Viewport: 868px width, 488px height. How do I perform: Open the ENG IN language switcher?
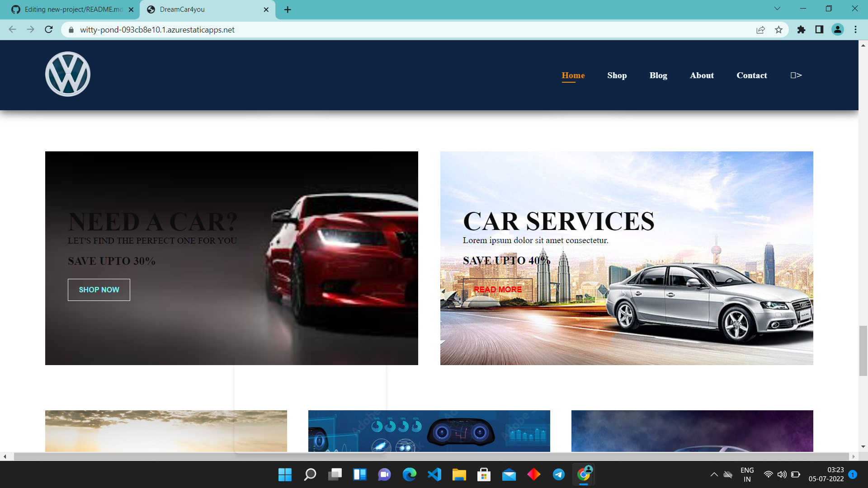[747, 474]
